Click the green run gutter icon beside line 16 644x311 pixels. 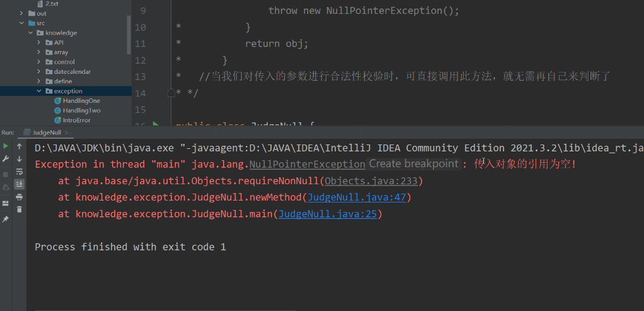156,124
